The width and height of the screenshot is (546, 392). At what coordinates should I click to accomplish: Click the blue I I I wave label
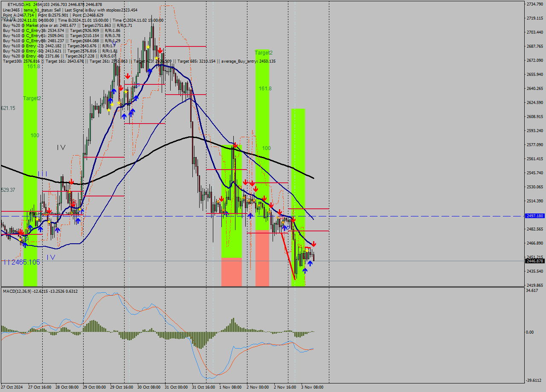pyautogui.click(x=42, y=173)
